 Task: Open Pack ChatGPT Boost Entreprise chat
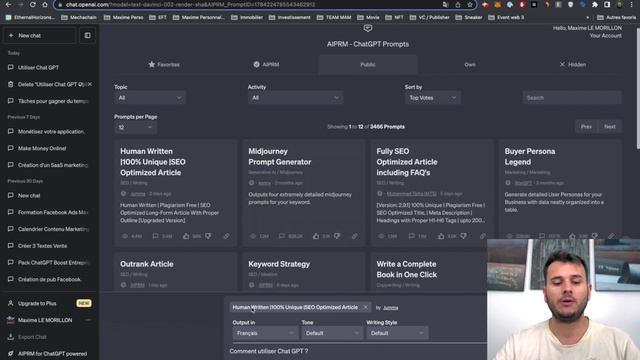pyautogui.click(x=49, y=262)
